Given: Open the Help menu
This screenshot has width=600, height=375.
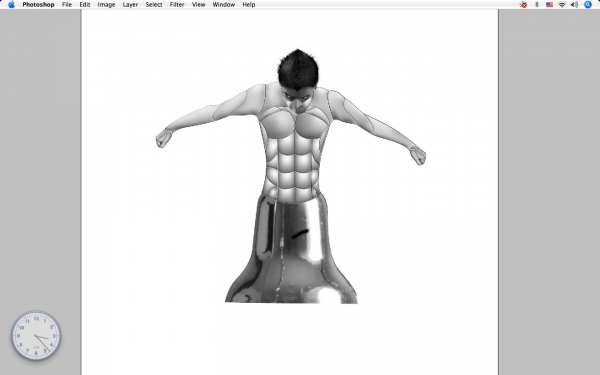Looking at the screenshot, I should click(x=249, y=5).
